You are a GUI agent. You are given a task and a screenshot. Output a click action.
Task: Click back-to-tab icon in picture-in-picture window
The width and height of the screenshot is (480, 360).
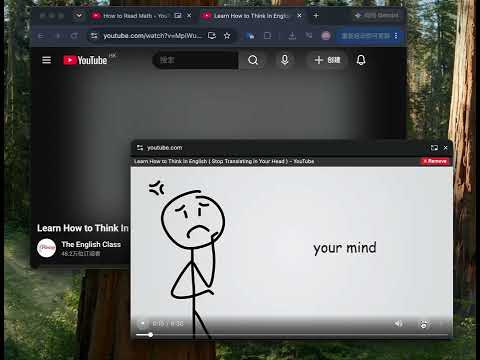pyautogui.click(x=434, y=148)
